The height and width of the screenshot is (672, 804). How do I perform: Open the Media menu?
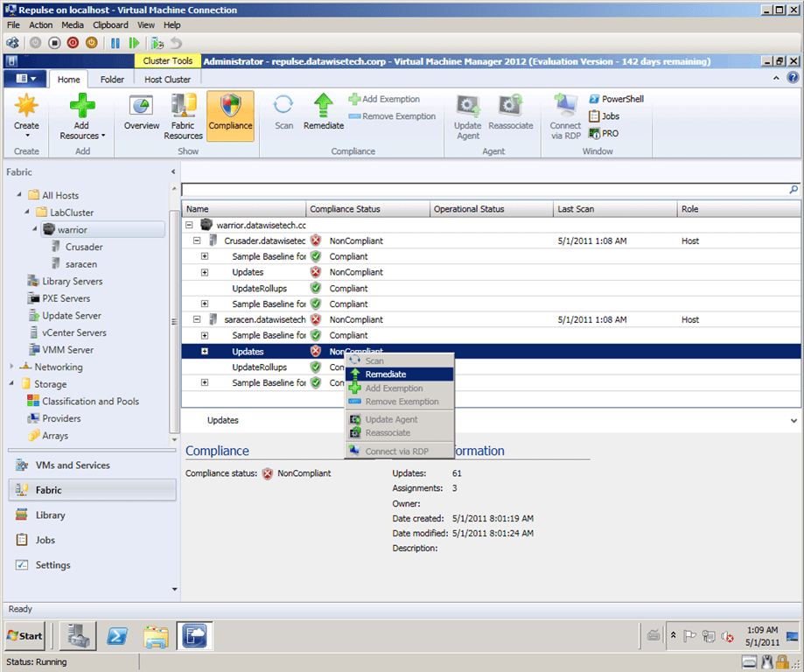(x=73, y=25)
